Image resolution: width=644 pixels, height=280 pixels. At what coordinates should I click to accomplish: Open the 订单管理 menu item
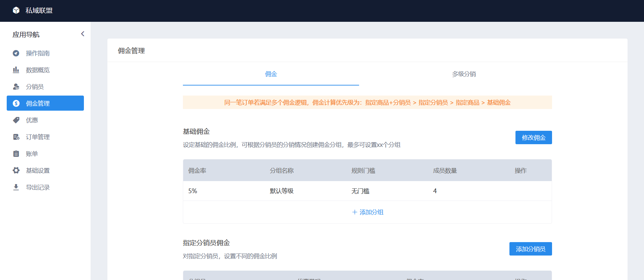tap(45, 137)
